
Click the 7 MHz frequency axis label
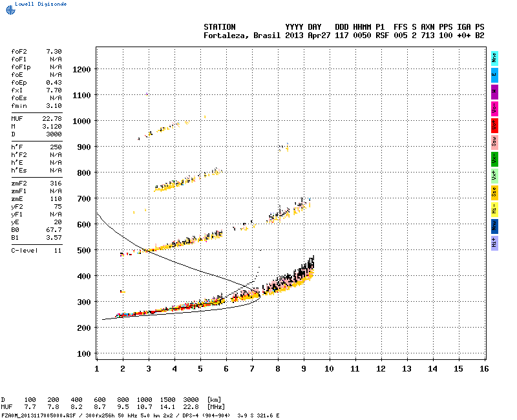point(252,369)
